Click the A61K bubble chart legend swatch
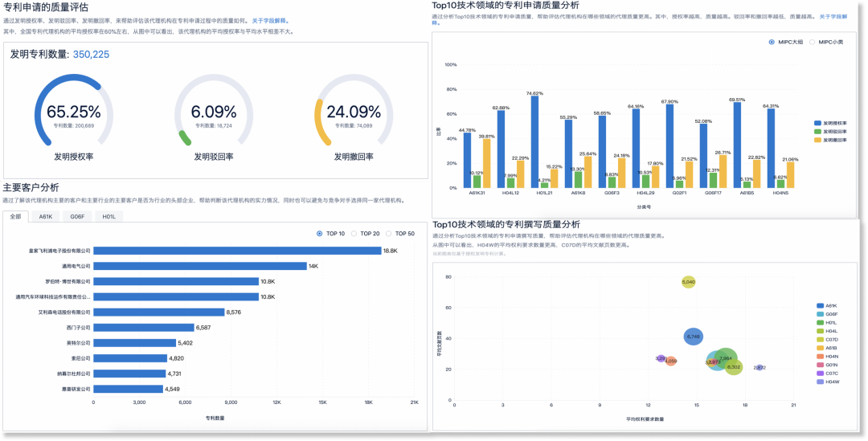Screen dimensions: 868x441 click(820, 305)
